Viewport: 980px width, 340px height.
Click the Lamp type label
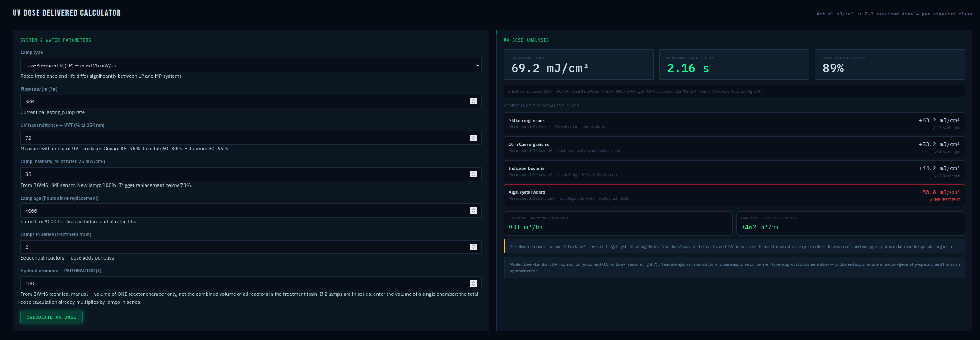(32, 52)
